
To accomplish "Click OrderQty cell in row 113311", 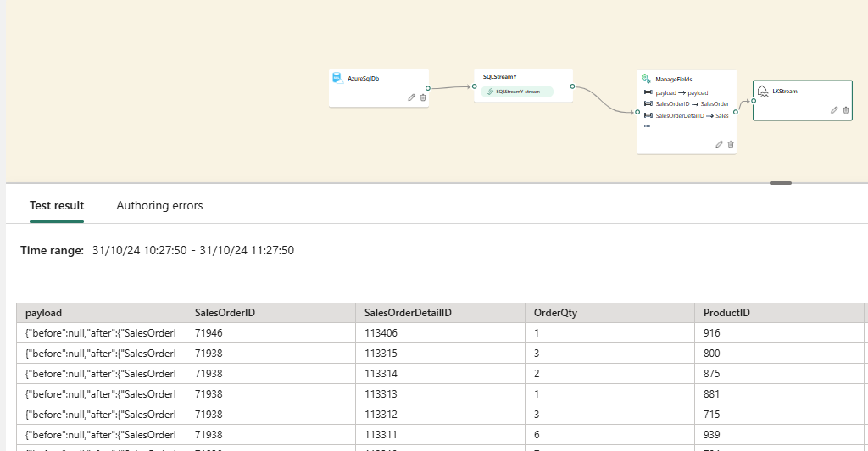I will [609, 435].
